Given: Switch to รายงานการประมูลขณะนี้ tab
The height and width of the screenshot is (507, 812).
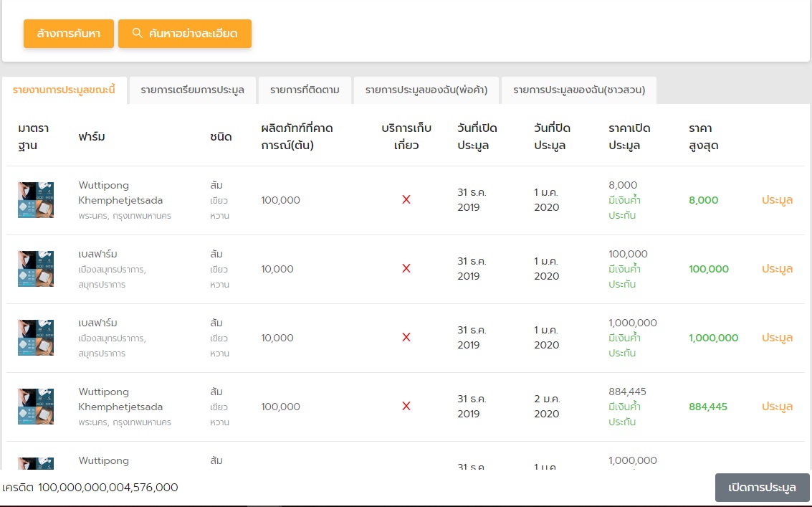Looking at the screenshot, I should [64, 90].
